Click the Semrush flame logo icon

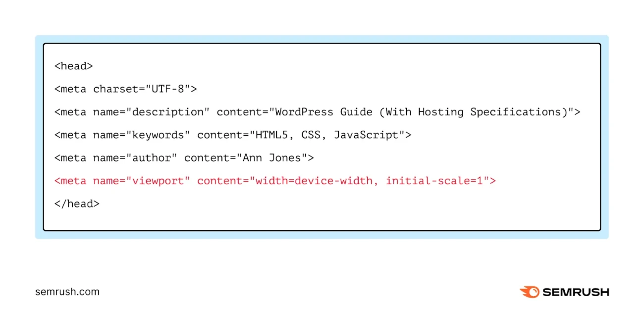[x=529, y=292]
